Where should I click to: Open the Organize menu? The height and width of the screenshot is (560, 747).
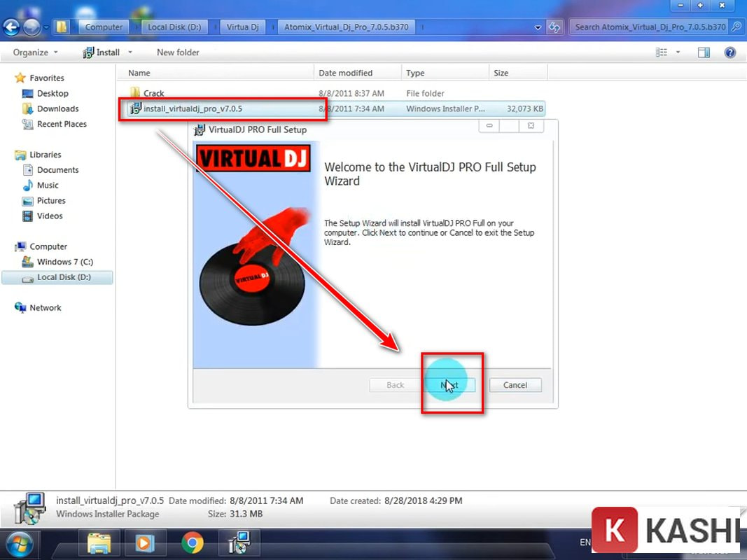tap(32, 52)
